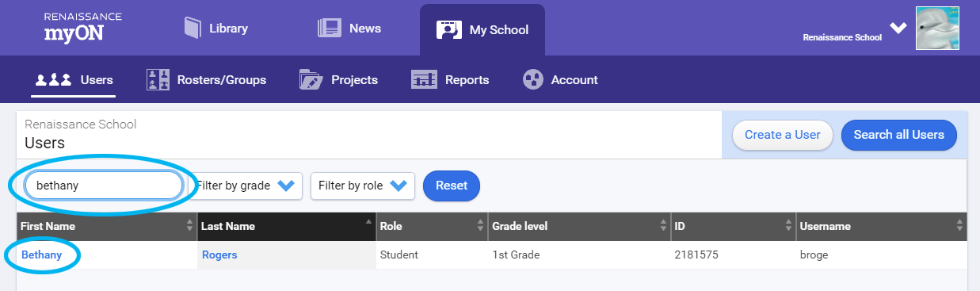Click the Reports chart icon
This screenshot has width=980, height=291.
point(424,80)
